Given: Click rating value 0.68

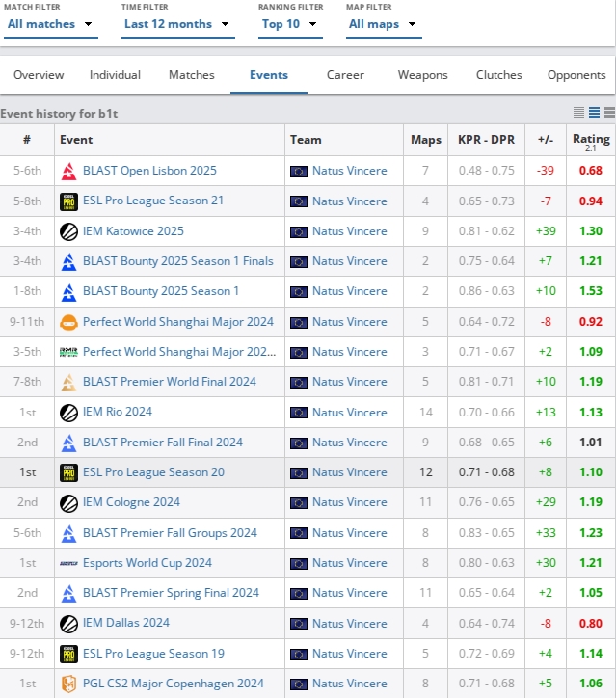Looking at the screenshot, I should (x=591, y=171).
